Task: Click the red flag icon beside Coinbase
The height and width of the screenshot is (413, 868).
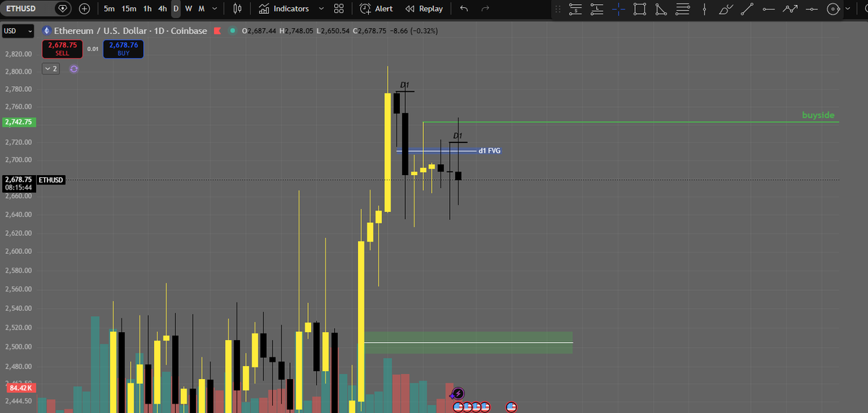Action: click(x=216, y=31)
